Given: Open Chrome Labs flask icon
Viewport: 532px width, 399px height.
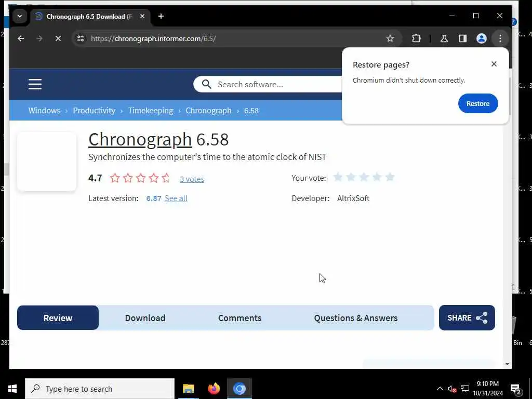Looking at the screenshot, I should (444, 38).
